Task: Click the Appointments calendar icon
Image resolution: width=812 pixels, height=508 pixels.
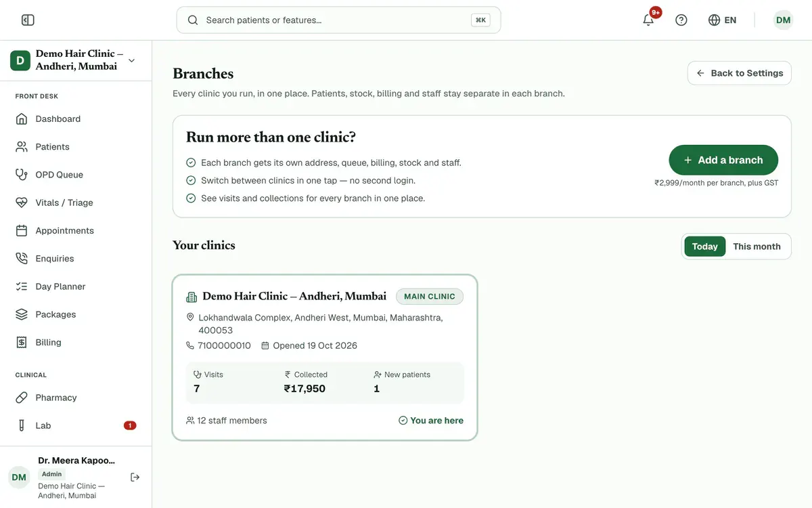Action: click(22, 230)
